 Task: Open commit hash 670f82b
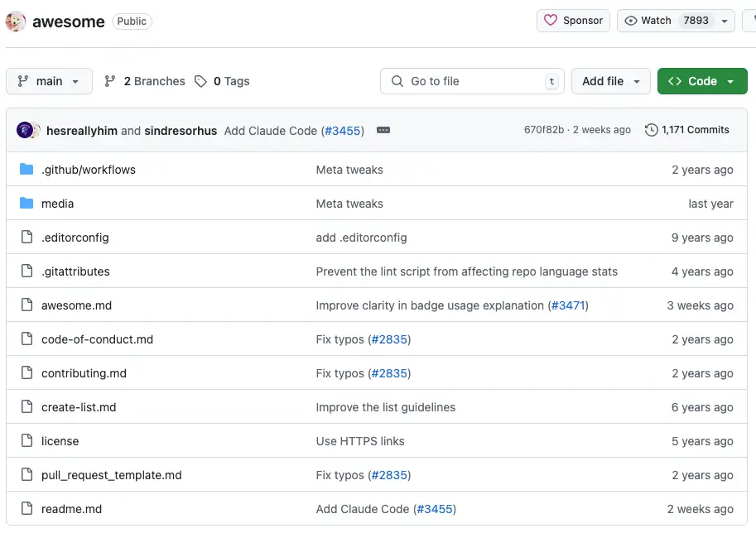click(x=544, y=130)
